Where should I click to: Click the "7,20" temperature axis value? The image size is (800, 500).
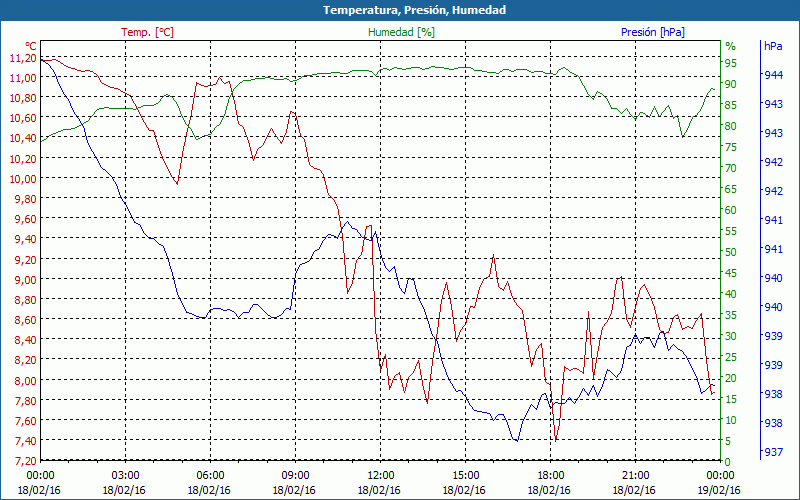tap(26, 461)
